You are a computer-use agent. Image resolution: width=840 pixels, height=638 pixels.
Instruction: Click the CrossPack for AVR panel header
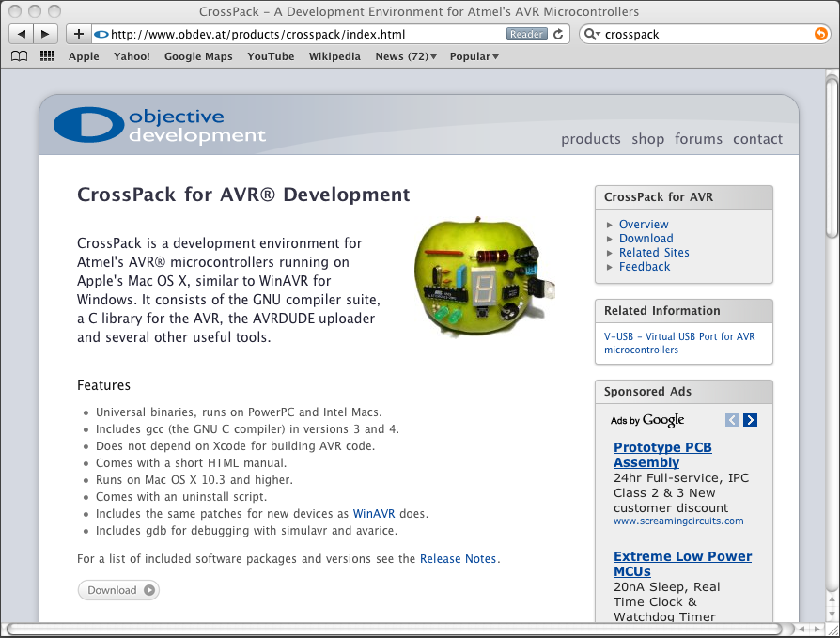[x=684, y=197]
